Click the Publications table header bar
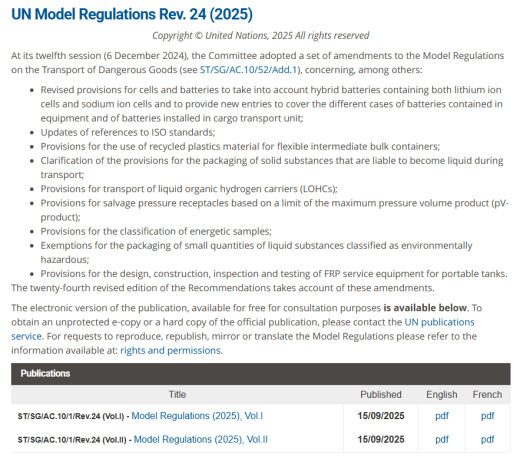Image resolution: width=531 pixels, height=458 pixels. pos(260,374)
